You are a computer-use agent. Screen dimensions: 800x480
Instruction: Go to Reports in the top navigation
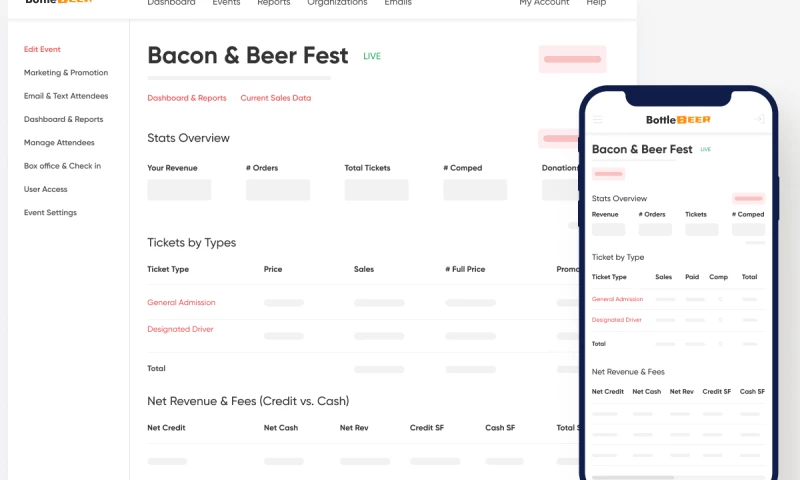coord(273,3)
